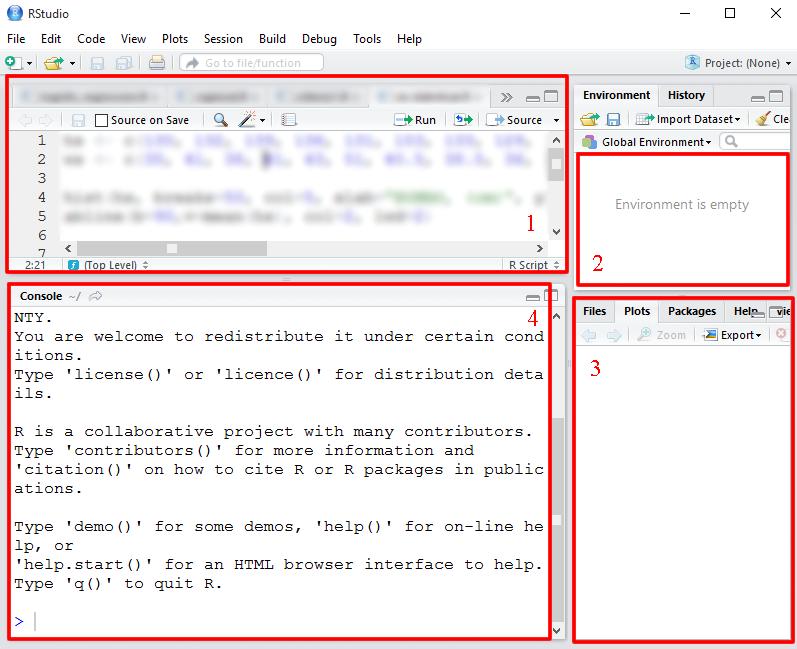Click Load workspace folder icon in Environment

pos(590,119)
